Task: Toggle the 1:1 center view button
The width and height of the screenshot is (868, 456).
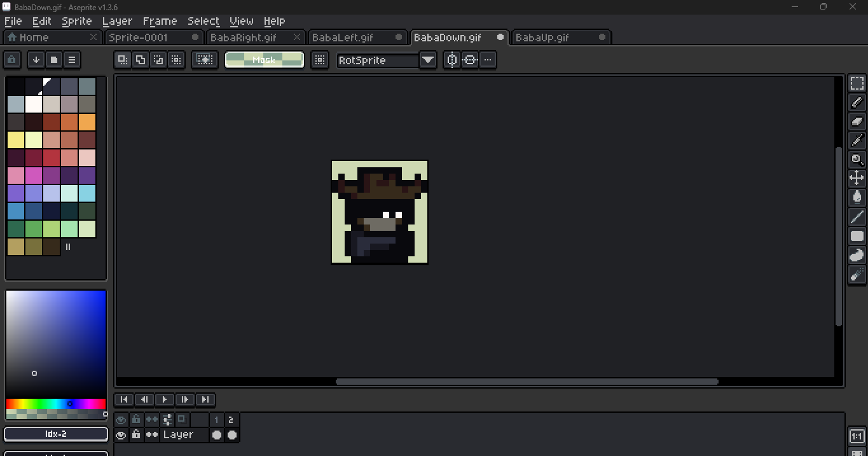Action: (857, 436)
